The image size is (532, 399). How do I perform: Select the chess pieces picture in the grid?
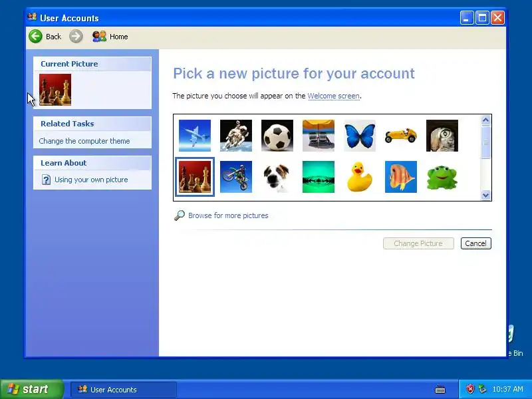[195, 177]
